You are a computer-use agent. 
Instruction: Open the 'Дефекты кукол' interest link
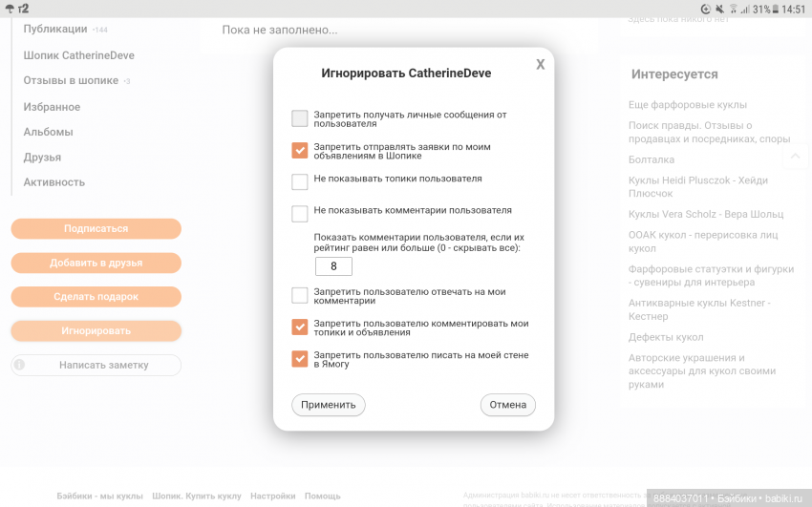tap(666, 337)
